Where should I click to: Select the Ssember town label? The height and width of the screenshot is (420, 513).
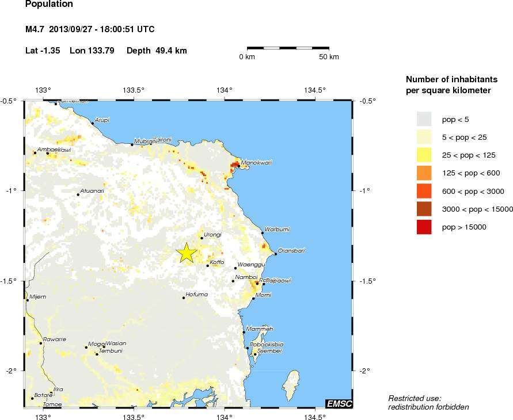[269, 351]
